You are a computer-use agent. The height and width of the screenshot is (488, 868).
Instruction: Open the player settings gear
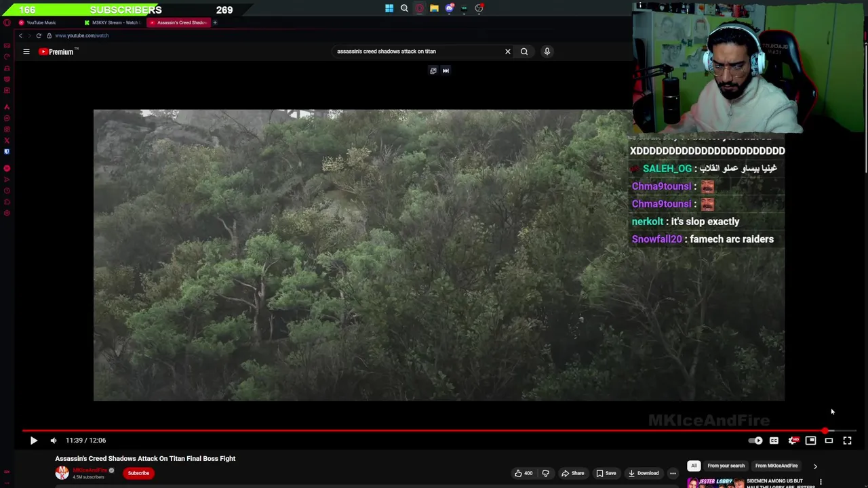pos(793,441)
